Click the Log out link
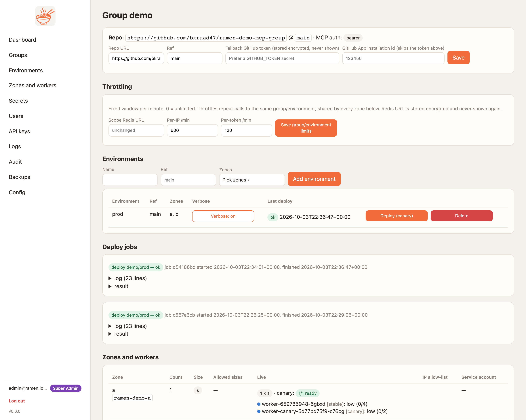 pos(17,401)
